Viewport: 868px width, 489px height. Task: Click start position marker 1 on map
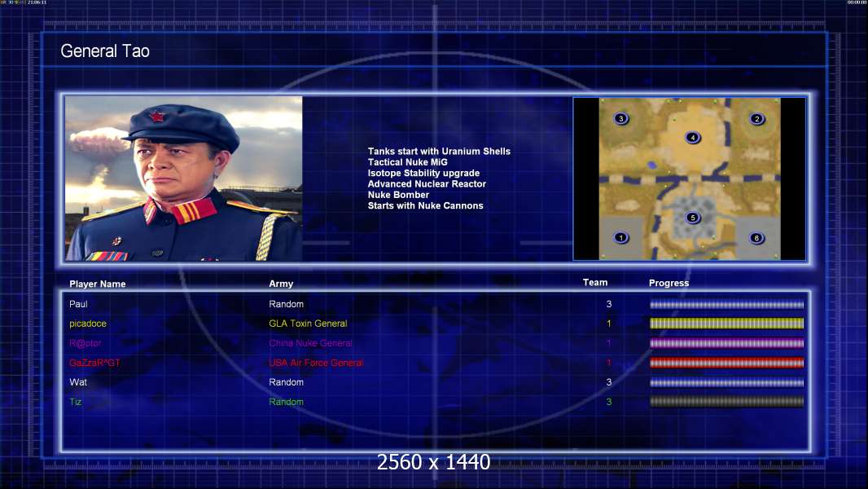(x=621, y=238)
